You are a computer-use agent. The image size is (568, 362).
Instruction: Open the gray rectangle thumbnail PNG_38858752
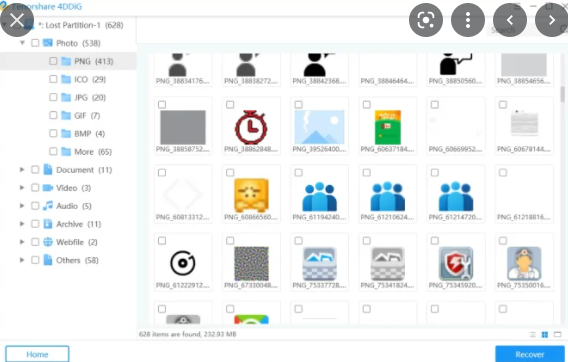[183, 128]
